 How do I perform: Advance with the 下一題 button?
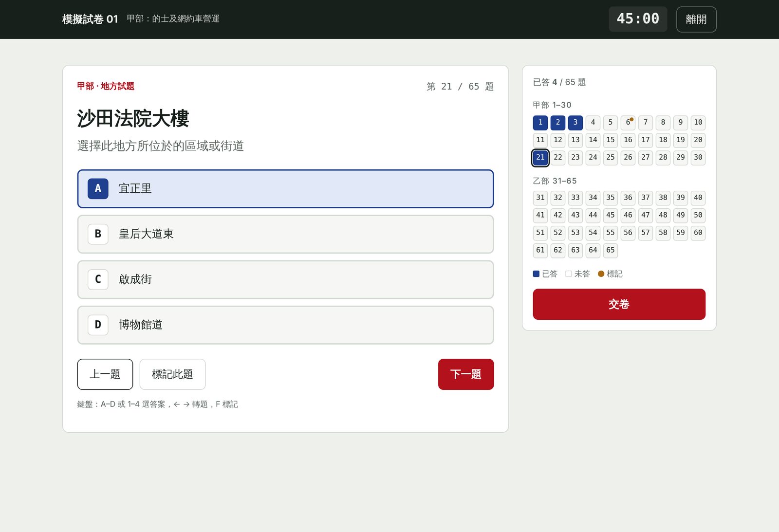click(466, 374)
